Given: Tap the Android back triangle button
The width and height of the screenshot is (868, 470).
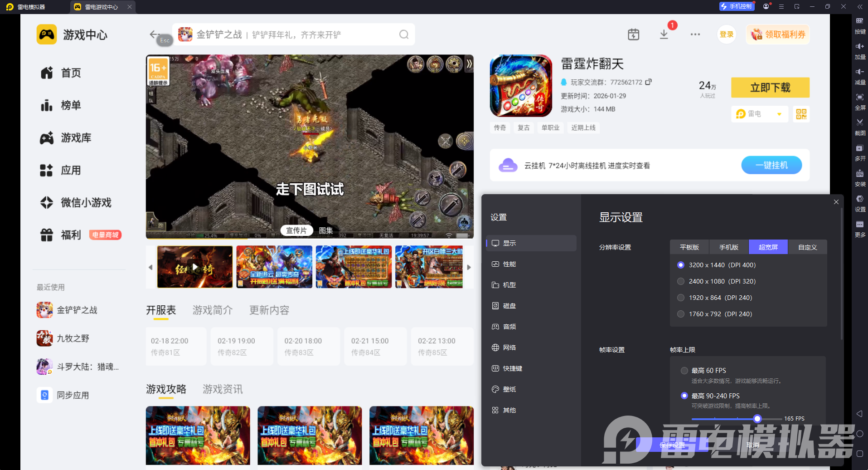Looking at the screenshot, I should click(x=859, y=414).
